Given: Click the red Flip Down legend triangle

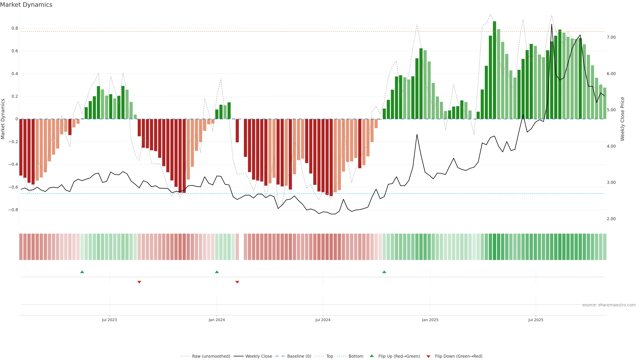Looking at the screenshot, I should [428, 356].
